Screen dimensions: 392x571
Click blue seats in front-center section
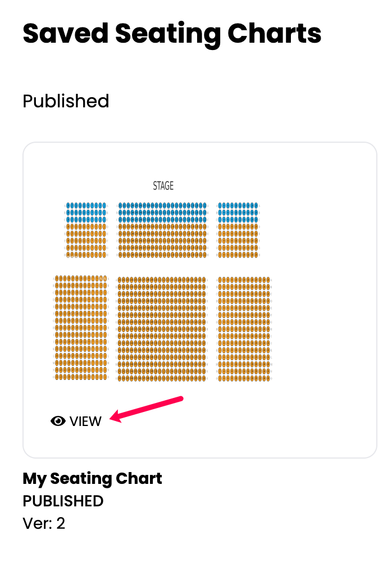pyautogui.click(x=162, y=212)
